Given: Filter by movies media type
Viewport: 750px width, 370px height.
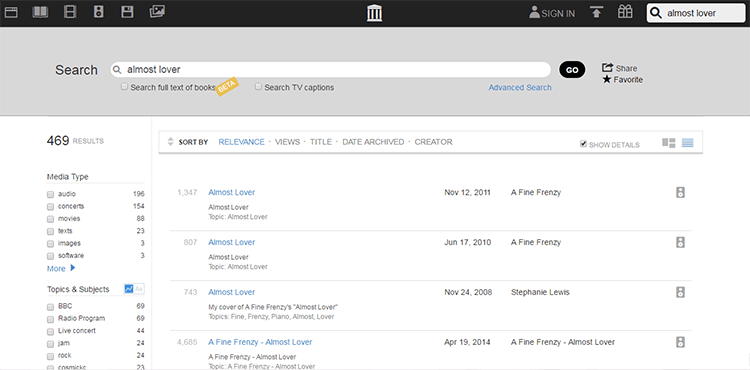Looking at the screenshot, I should [x=50, y=219].
